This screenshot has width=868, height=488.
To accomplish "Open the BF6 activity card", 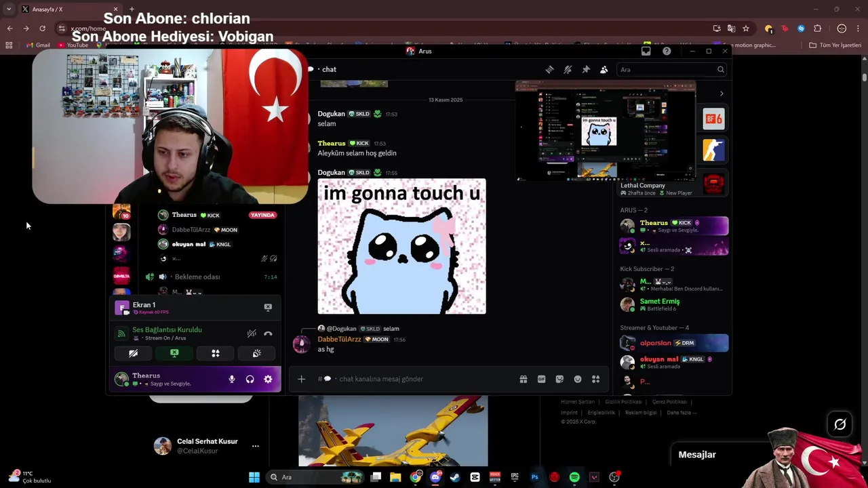I will [x=713, y=119].
